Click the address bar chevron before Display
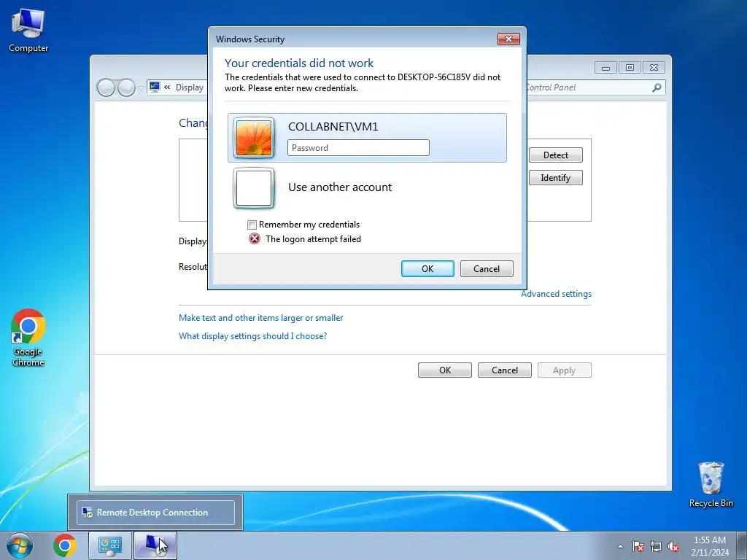Viewport: 747px width, 560px height. tap(167, 87)
